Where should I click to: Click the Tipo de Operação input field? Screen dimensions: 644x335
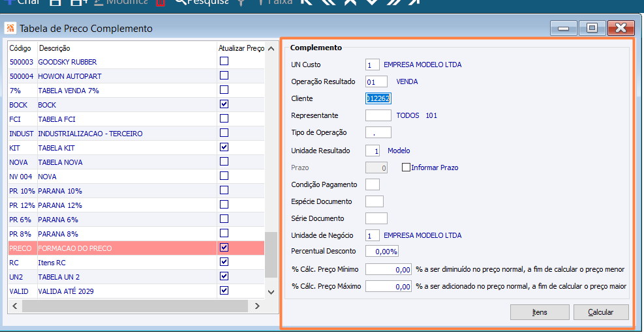point(378,132)
